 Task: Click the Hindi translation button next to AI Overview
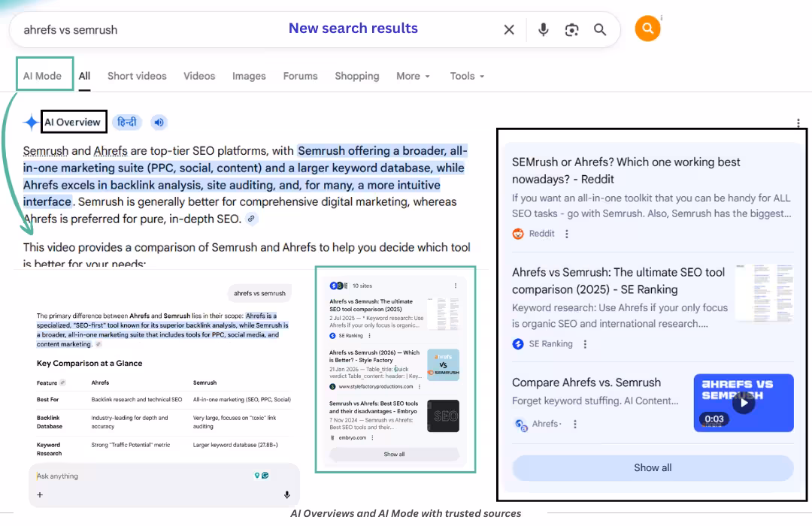pos(128,122)
